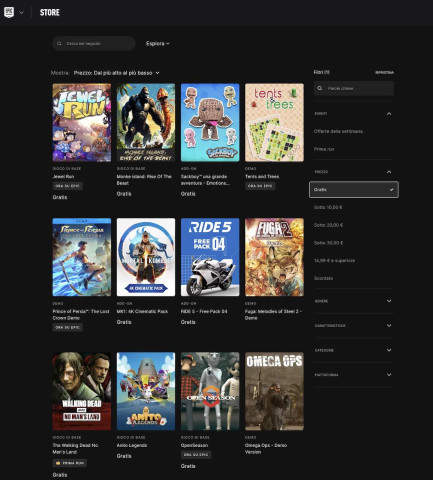Open the Anito Legends cover image

(x=146, y=391)
